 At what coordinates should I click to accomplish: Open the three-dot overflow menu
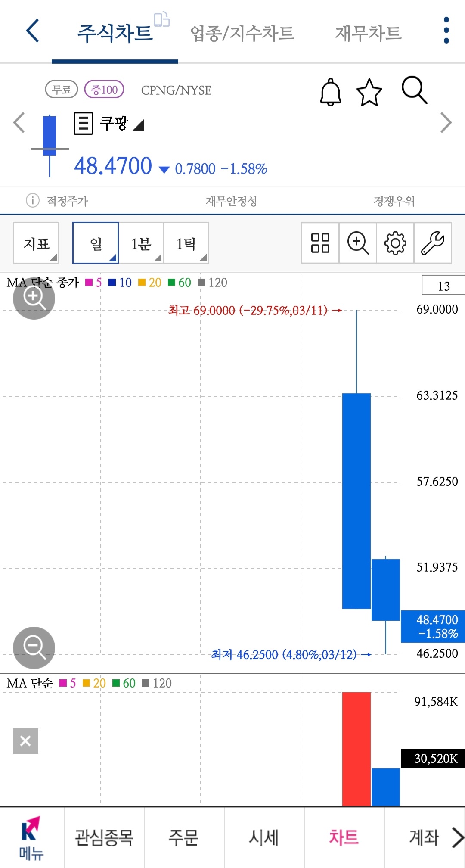point(446,30)
